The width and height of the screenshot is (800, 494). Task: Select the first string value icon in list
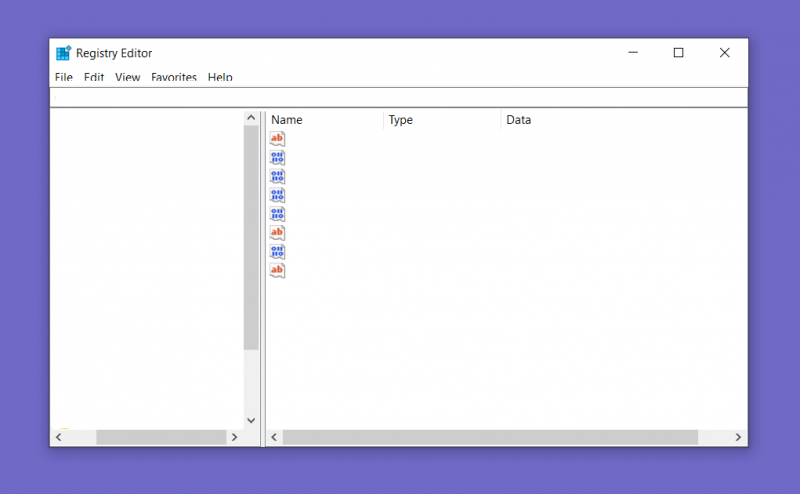point(277,138)
